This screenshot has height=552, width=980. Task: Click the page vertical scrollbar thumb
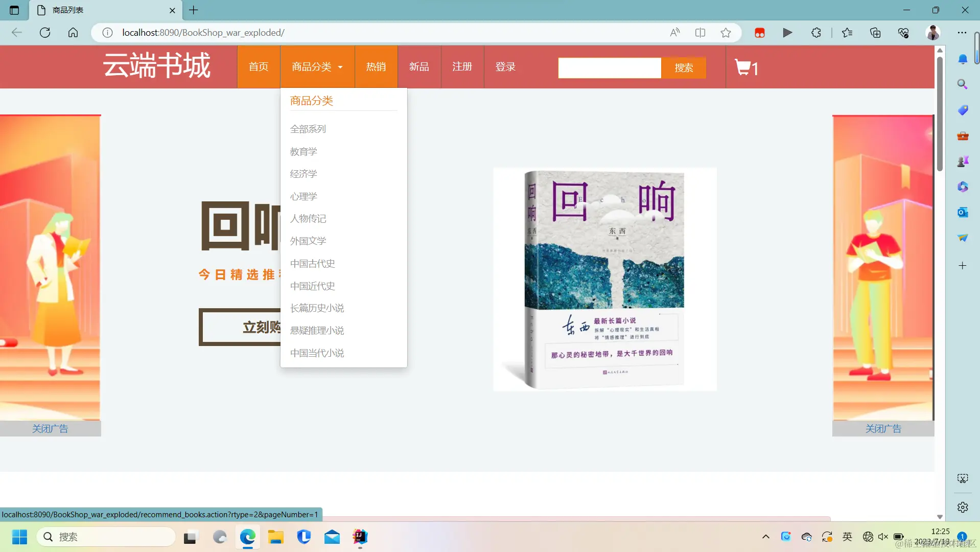(x=940, y=113)
